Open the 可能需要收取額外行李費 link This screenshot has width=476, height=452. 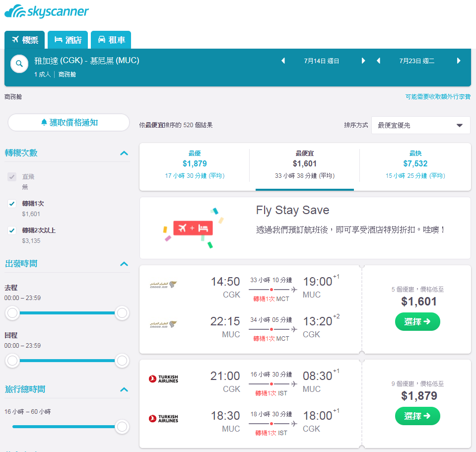438,96
